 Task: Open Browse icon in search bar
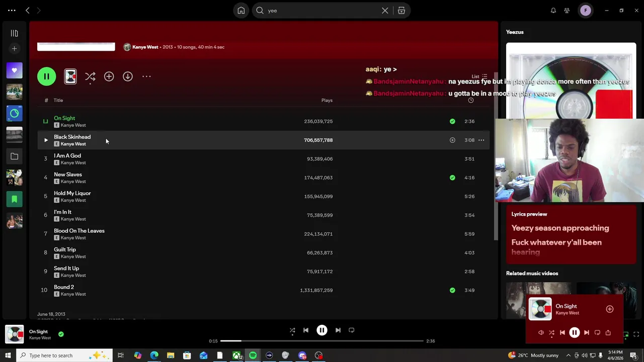coord(401,11)
